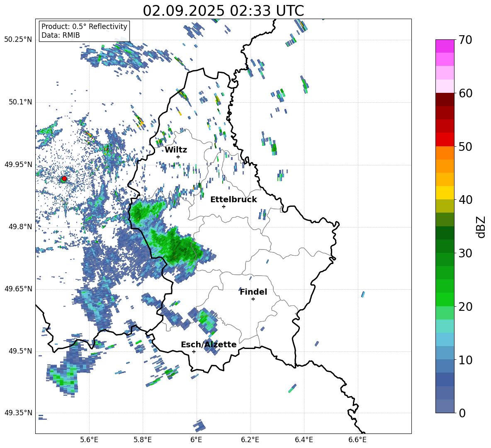Image resolution: width=491 pixels, height=448 pixels.
Task: Click the 49.35°N latitude label
Action: tap(18, 413)
